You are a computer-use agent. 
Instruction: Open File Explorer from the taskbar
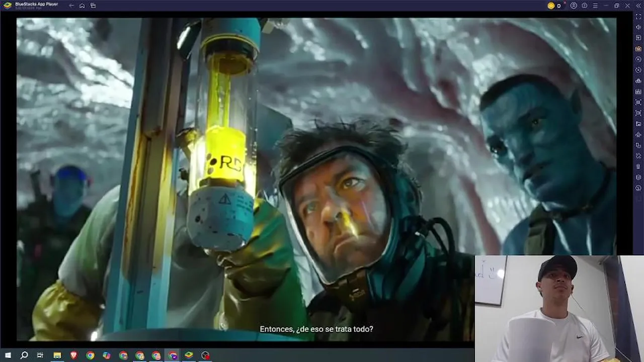click(57, 355)
